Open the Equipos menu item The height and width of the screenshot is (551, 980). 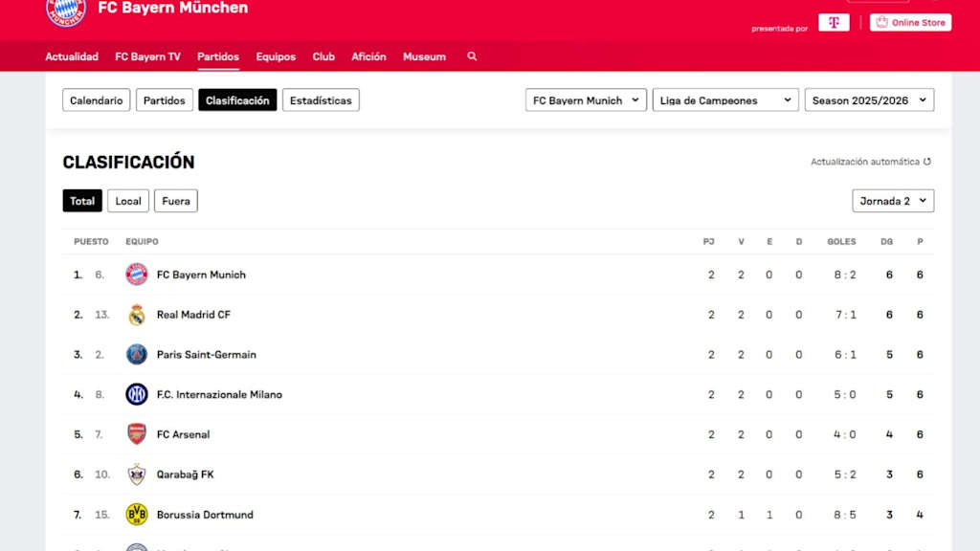(x=276, y=56)
